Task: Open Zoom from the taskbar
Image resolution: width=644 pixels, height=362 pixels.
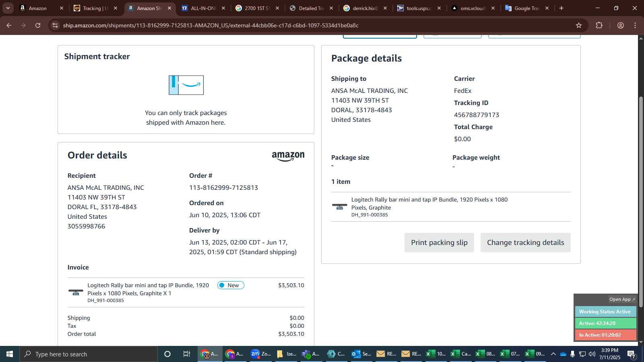Action: [261, 354]
